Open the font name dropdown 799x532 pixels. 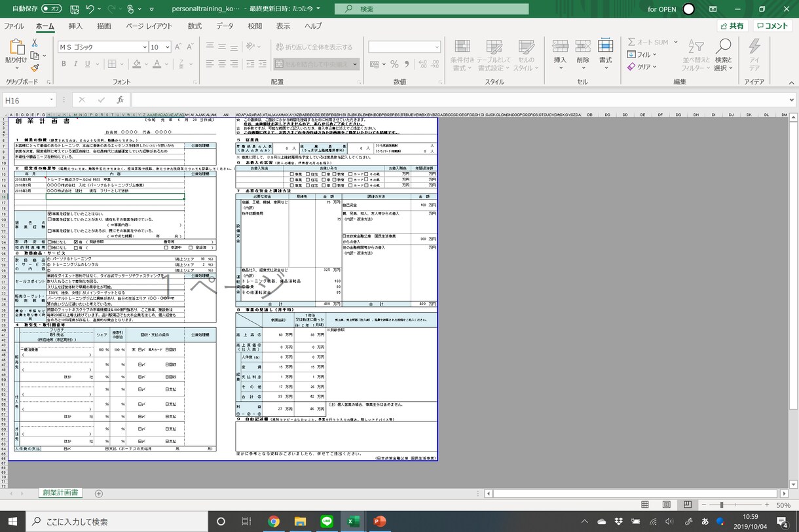(x=145, y=47)
